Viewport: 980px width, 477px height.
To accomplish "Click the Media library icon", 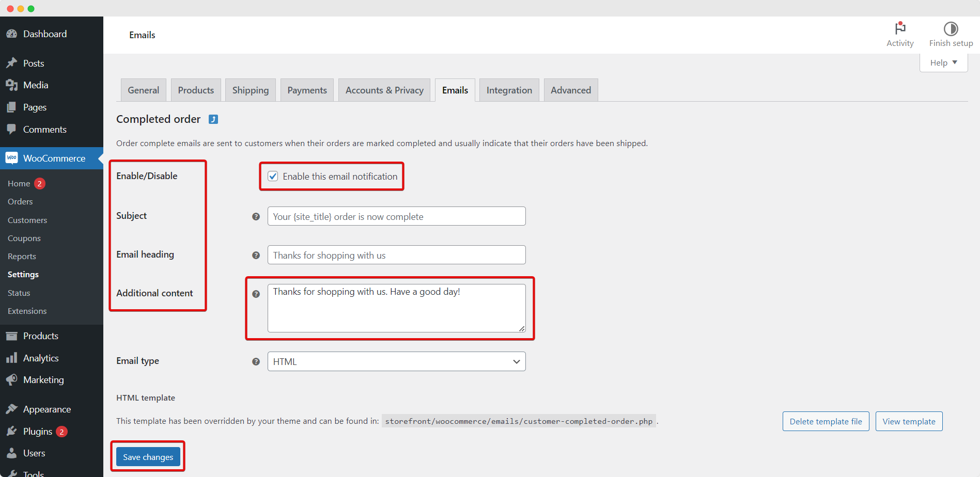I will pos(11,85).
